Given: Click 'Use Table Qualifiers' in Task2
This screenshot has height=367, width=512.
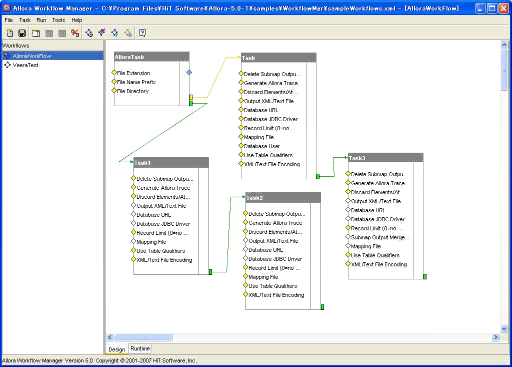Looking at the screenshot, I should (x=273, y=286).
